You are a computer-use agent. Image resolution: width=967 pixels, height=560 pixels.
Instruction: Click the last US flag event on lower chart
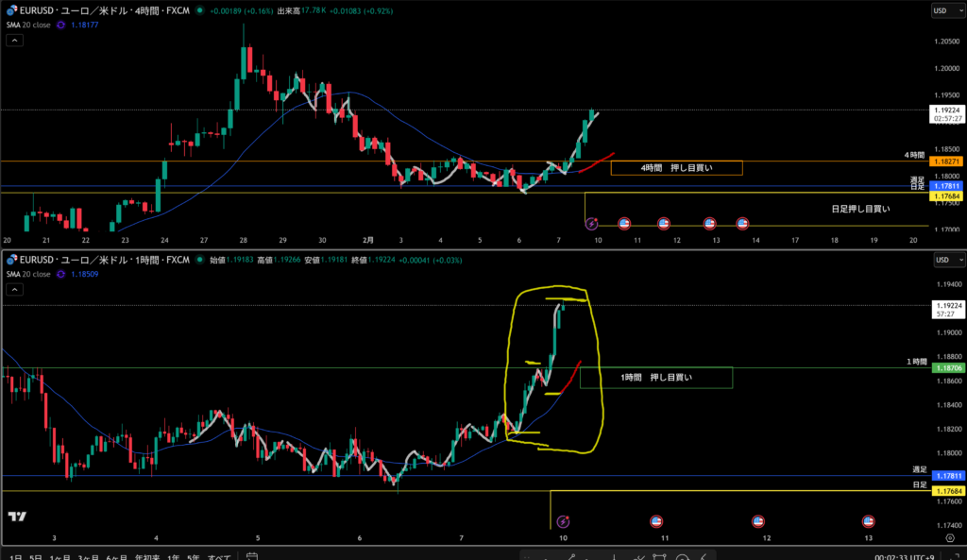[869, 521]
